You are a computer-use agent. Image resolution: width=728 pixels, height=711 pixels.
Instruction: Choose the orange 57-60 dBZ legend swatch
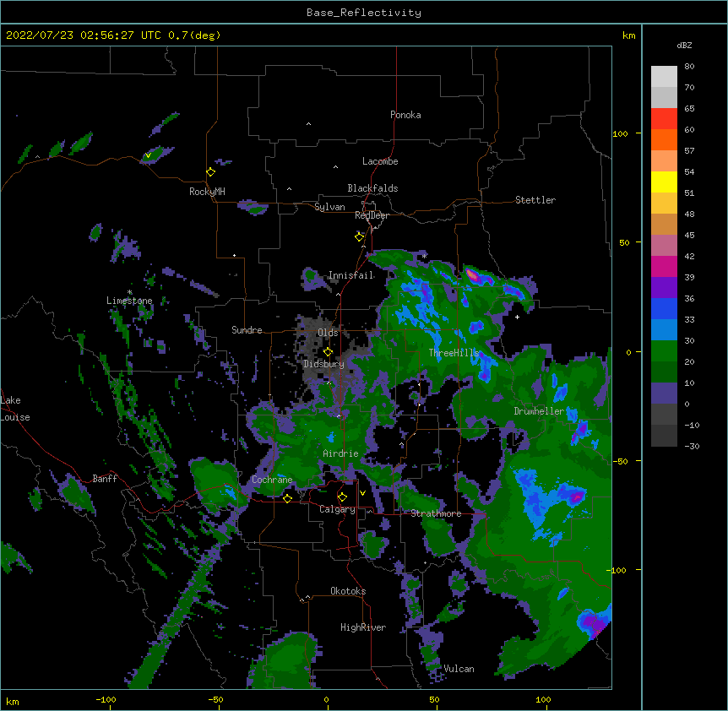(664, 139)
